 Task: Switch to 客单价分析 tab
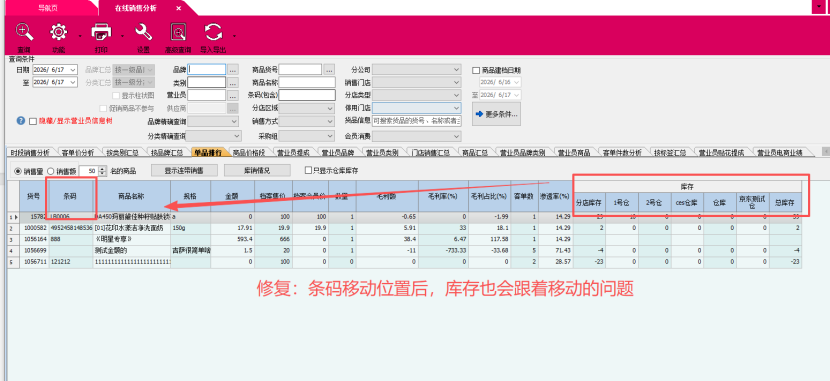click(x=77, y=152)
